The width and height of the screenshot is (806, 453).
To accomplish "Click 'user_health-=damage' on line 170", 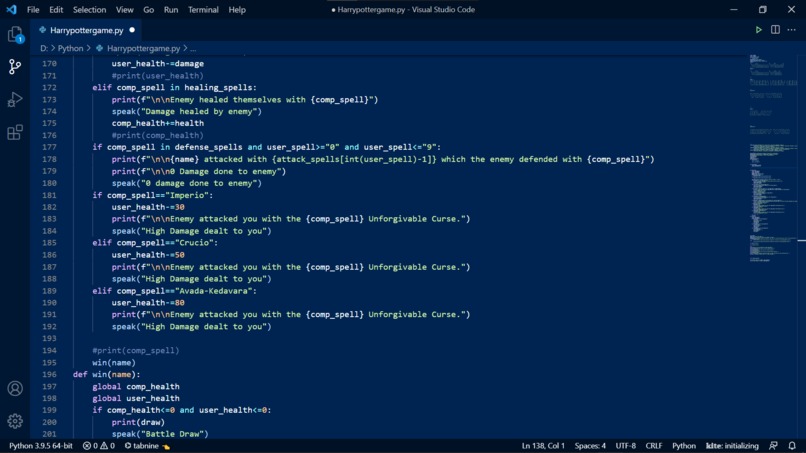I will [158, 64].
